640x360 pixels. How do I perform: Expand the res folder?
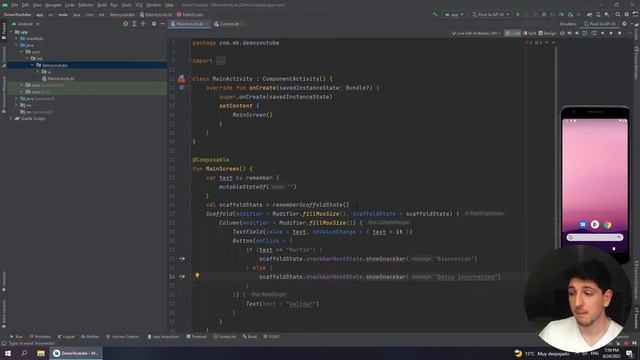[17, 105]
